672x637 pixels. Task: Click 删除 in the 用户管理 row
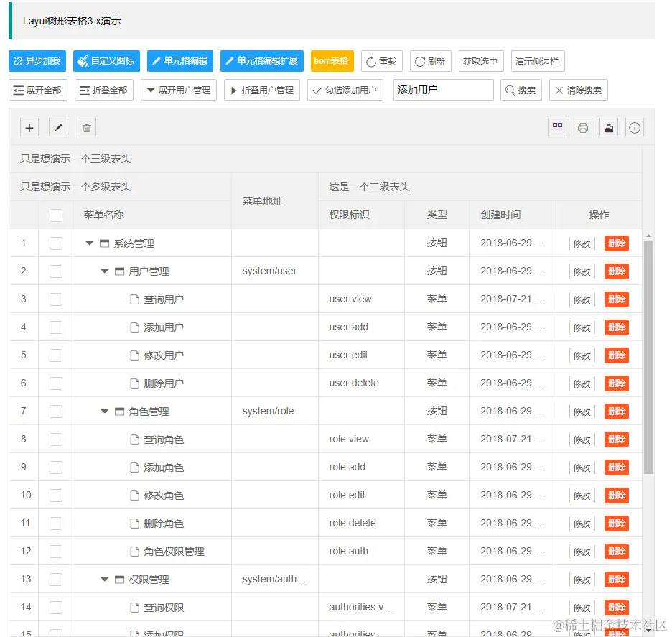coord(617,271)
